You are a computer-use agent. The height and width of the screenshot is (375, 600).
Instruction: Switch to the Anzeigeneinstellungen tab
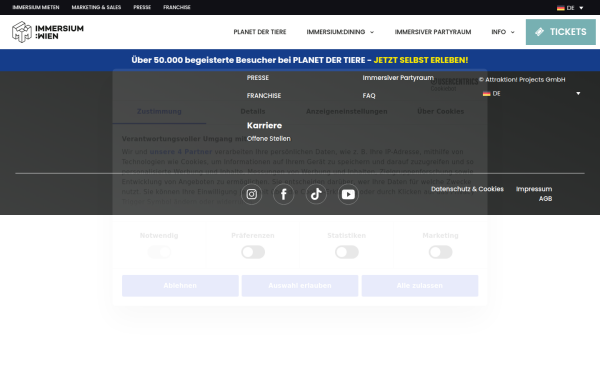click(x=347, y=111)
